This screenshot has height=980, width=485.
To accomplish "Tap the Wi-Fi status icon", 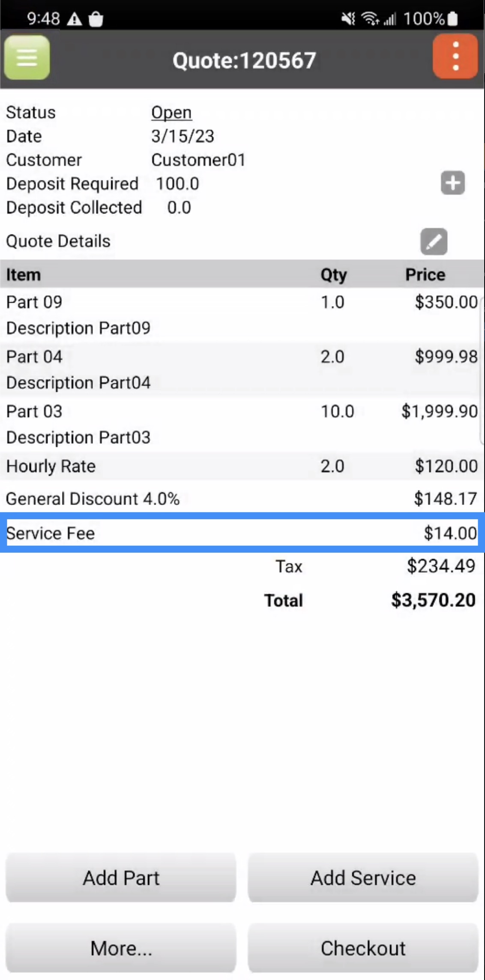I will coord(370,19).
